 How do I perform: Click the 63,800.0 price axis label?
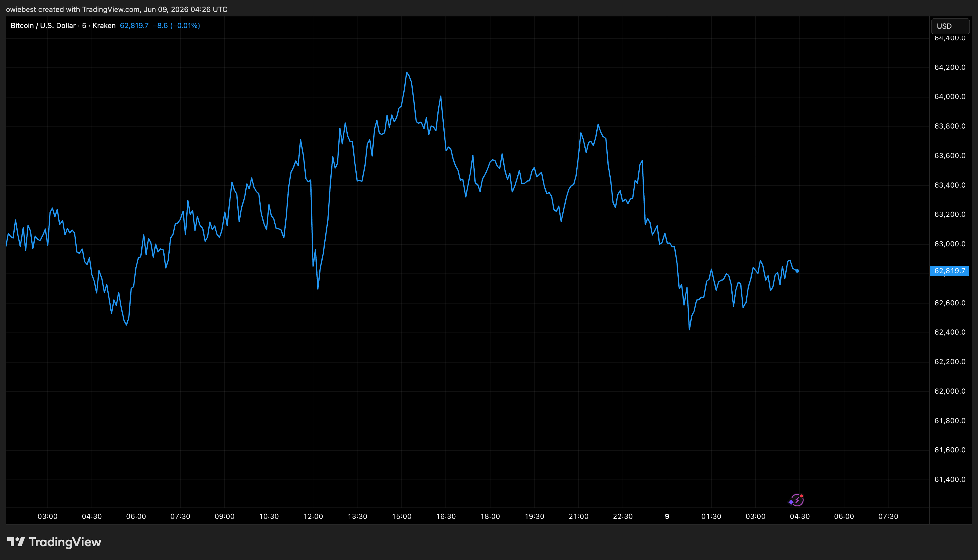[x=950, y=126]
